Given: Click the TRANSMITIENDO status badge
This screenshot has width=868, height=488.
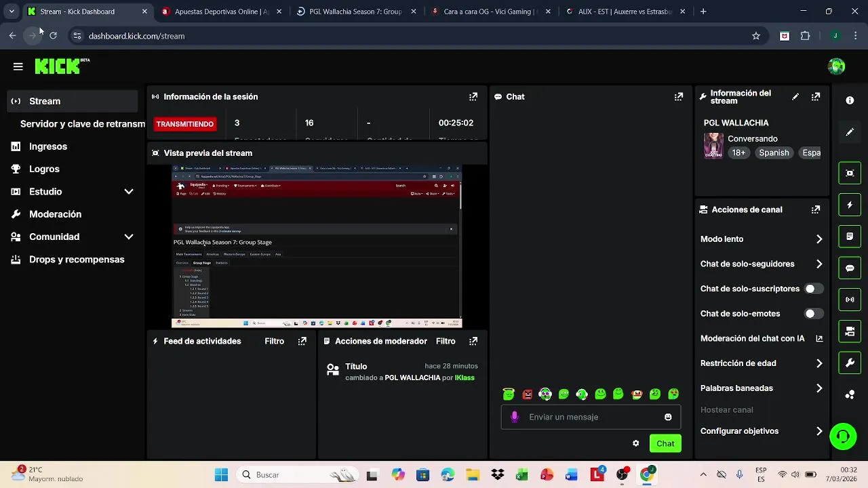Looking at the screenshot, I should pos(185,124).
